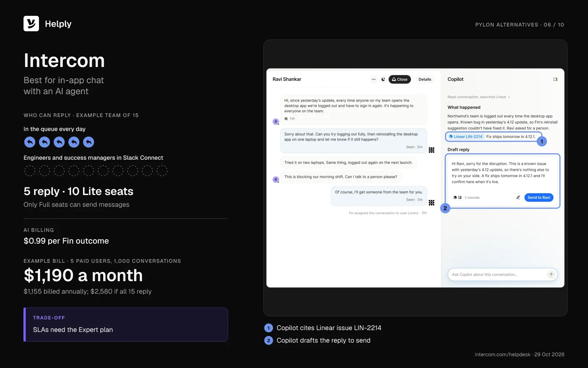Expand 'Read conversation, searched Linear' steps
Screen dimensions: 588x368
tap(478, 97)
